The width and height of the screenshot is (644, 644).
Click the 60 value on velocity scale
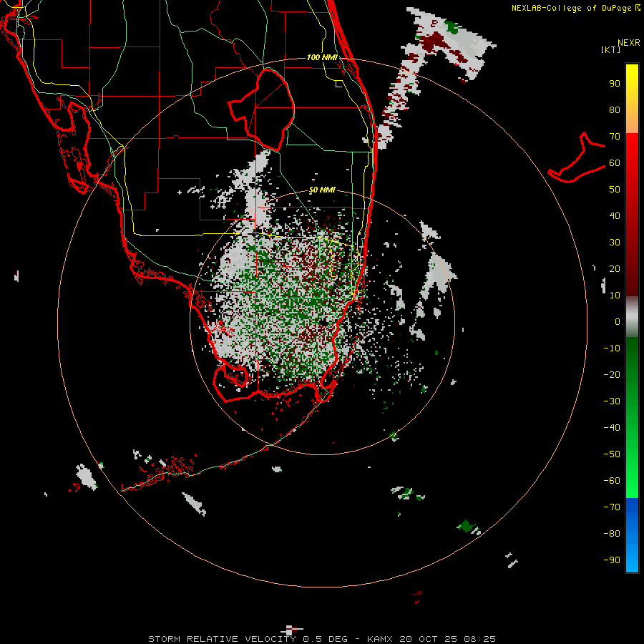tap(615, 163)
